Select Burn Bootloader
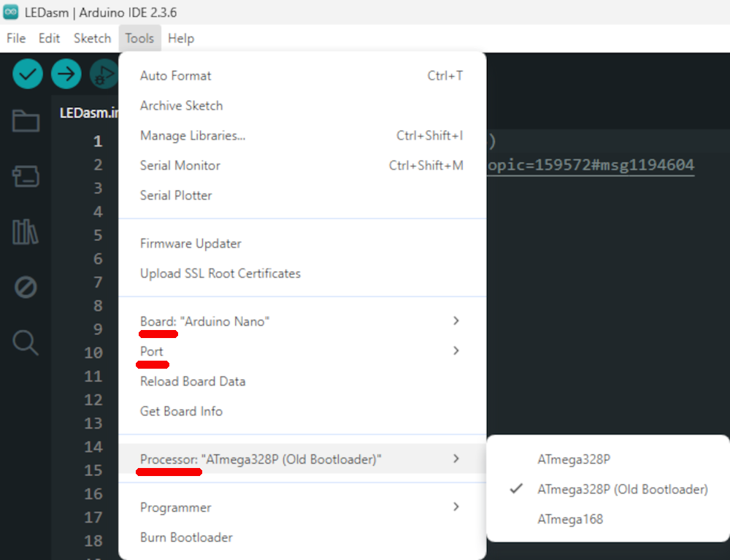The image size is (730, 560). pyautogui.click(x=303, y=537)
